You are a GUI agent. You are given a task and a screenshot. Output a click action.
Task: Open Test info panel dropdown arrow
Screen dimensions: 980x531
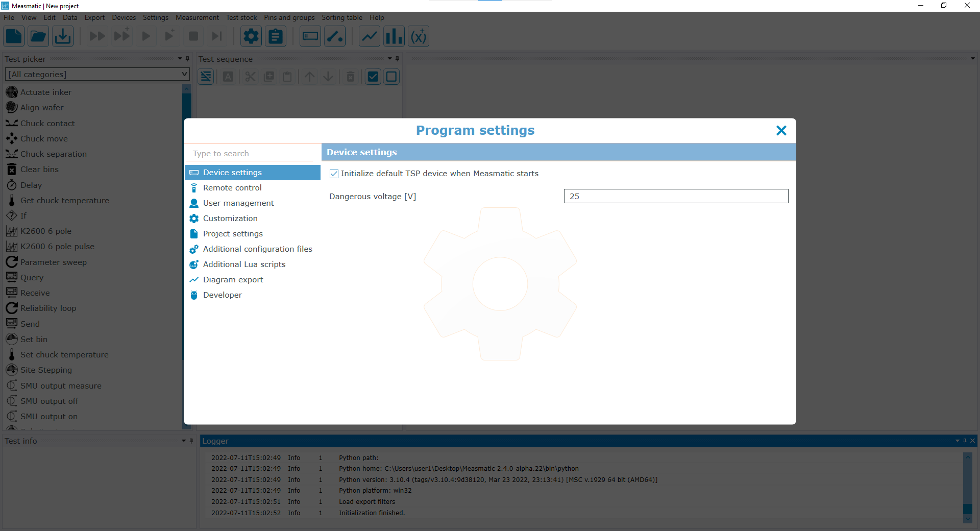(x=184, y=441)
